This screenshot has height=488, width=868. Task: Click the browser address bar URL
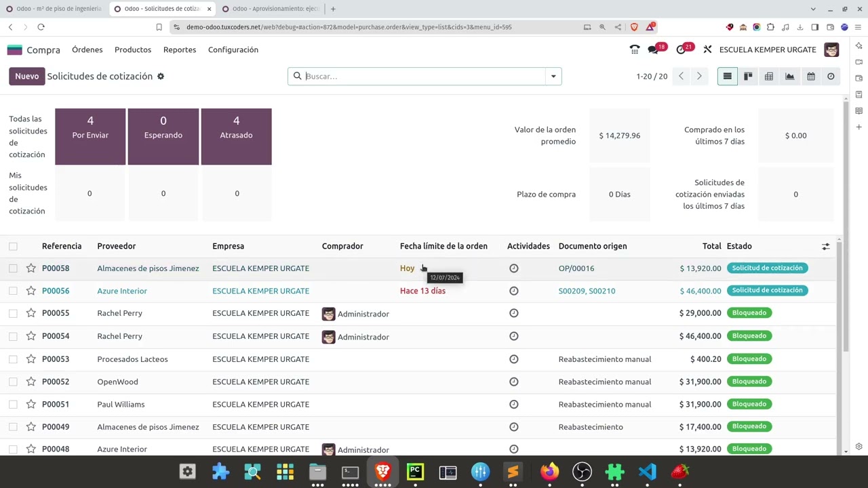click(349, 27)
